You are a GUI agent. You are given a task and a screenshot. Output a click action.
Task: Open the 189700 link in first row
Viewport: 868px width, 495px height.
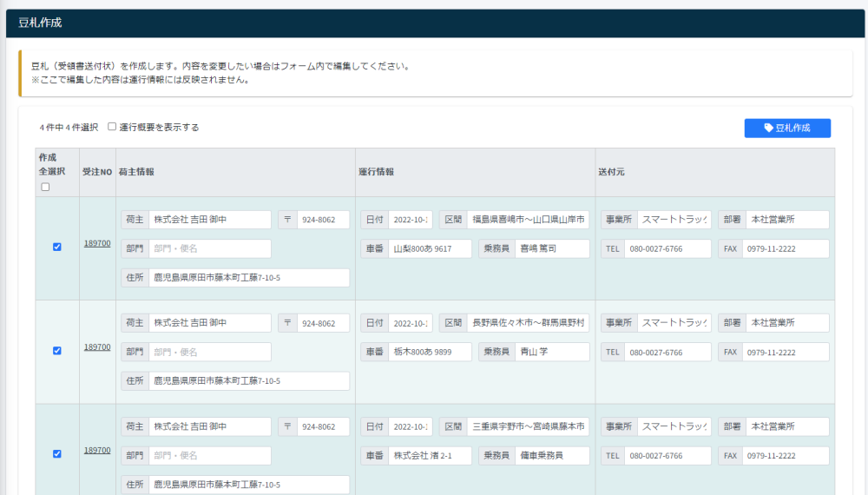(97, 243)
